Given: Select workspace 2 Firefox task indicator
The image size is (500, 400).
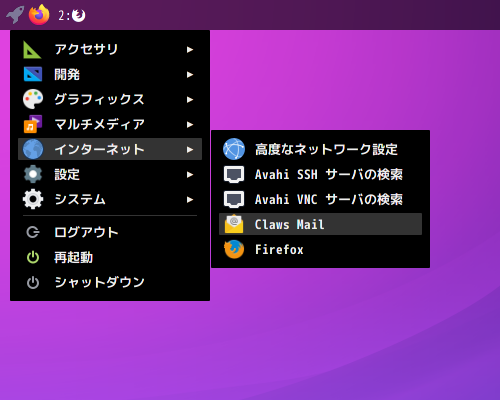Looking at the screenshot, I should 72,15.
